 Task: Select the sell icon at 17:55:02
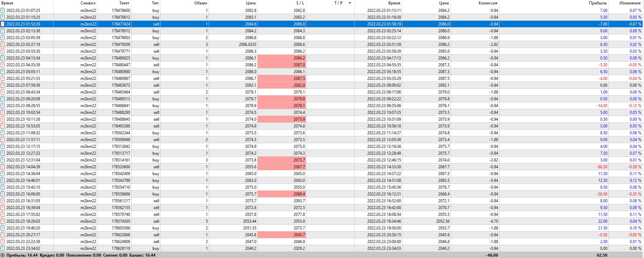[x=3, y=214]
